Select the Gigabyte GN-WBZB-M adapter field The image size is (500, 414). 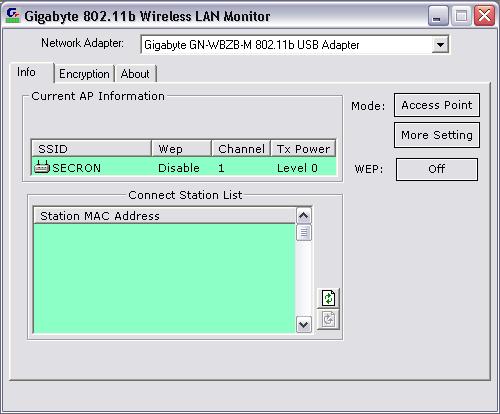[295, 44]
